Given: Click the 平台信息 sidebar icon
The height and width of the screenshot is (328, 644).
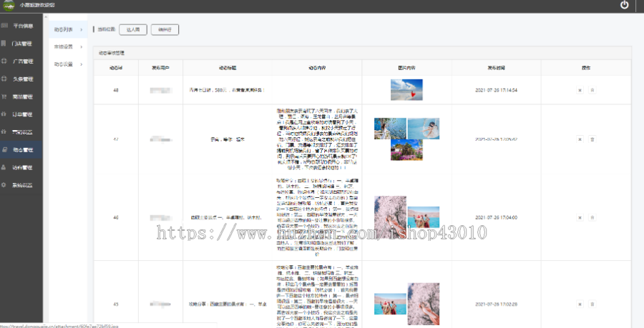Looking at the screenshot, I should coord(4,26).
